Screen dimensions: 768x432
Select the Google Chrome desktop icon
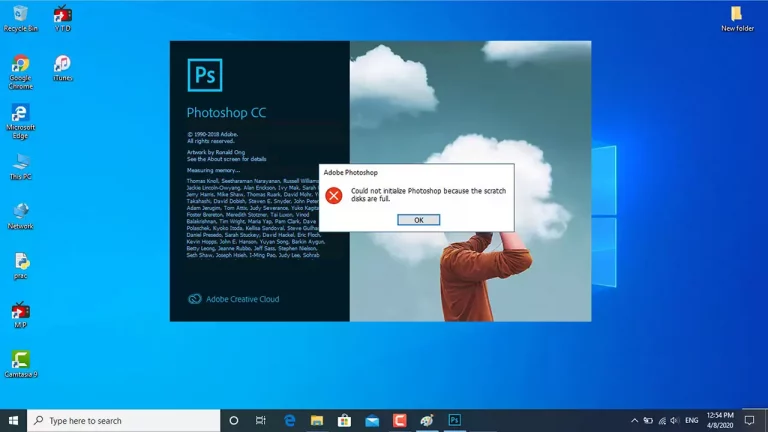coord(21,72)
